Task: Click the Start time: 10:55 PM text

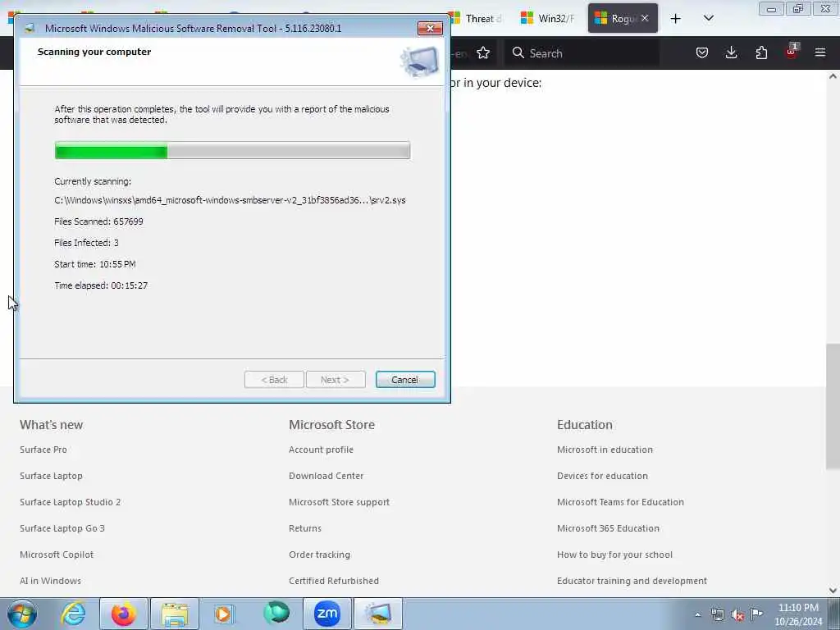Action: click(x=95, y=264)
